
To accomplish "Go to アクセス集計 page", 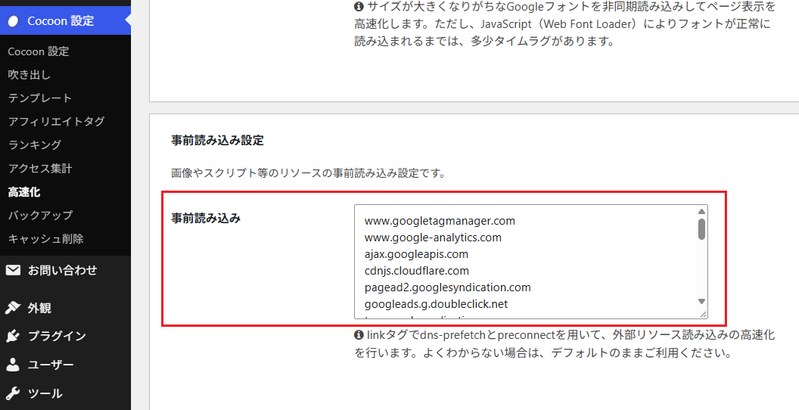I will click(x=40, y=169).
